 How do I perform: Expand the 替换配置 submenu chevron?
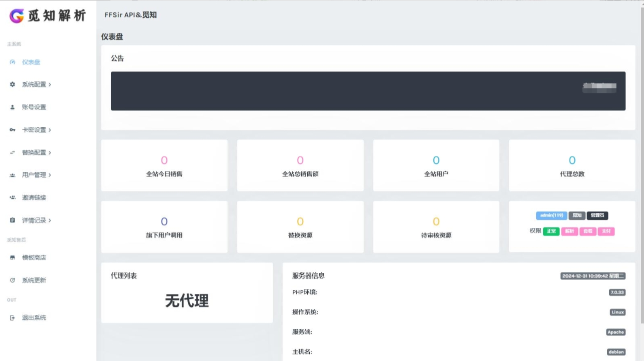[x=49, y=152]
